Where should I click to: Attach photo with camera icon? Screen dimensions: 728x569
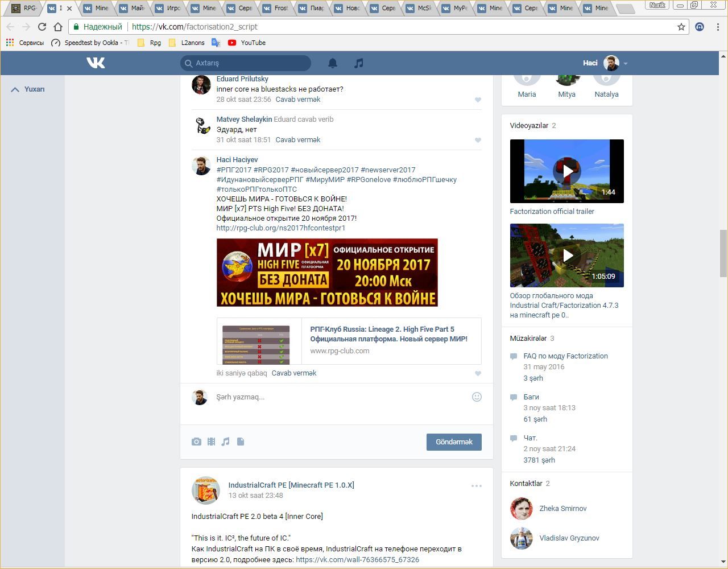[196, 442]
